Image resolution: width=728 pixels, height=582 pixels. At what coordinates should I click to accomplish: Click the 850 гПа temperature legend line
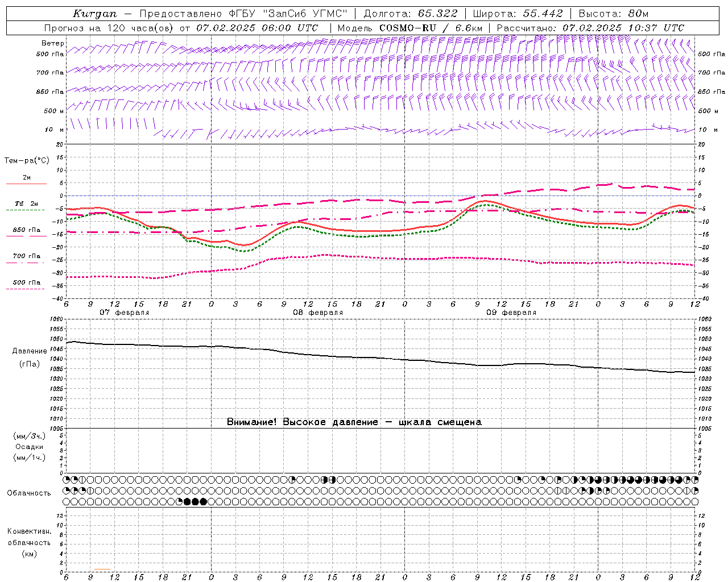point(26,236)
